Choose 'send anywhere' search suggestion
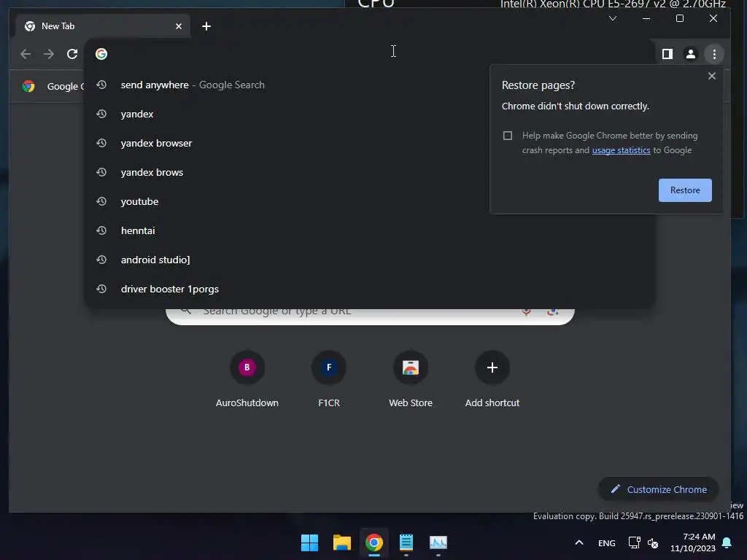747x560 pixels. click(x=369, y=85)
